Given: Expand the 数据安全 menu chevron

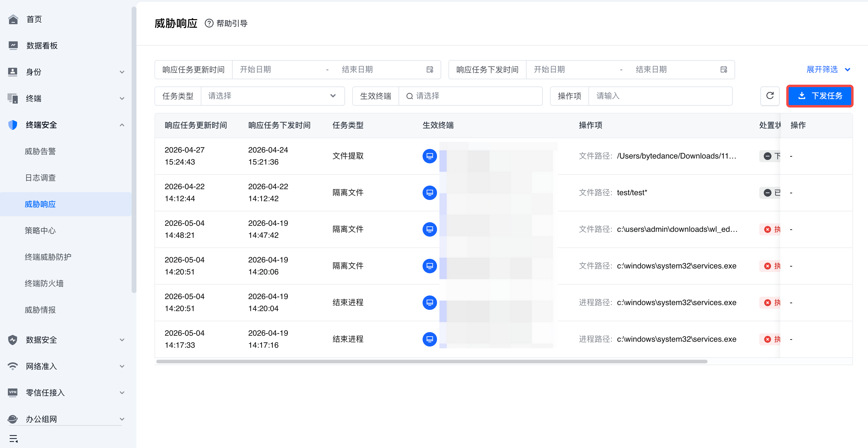Looking at the screenshot, I should pyautogui.click(x=122, y=340).
